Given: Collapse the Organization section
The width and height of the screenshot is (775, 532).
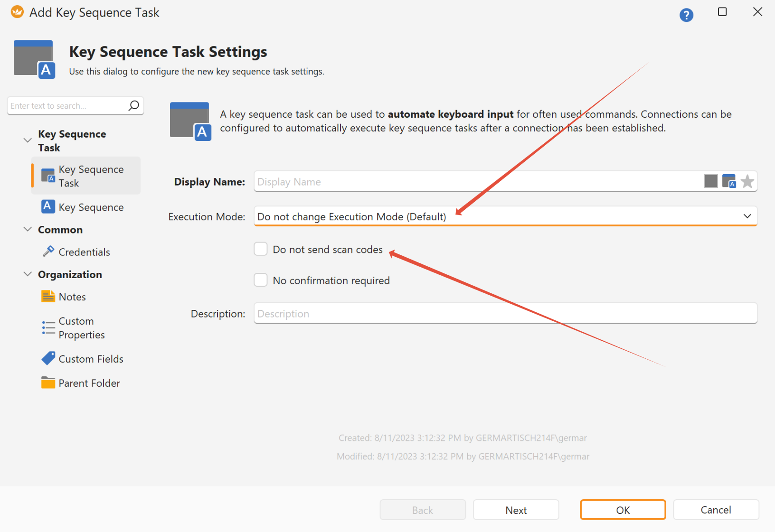Looking at the screenshot, I should pos(28,274).
